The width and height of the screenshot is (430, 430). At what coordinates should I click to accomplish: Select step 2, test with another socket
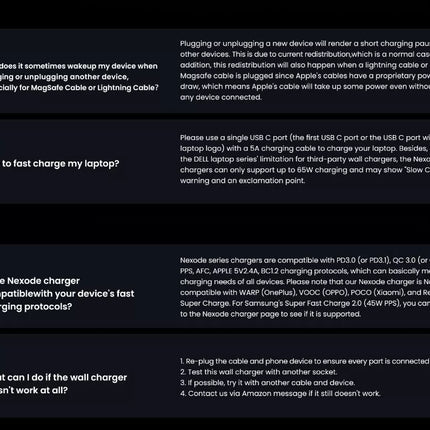click(x=258, y=372)
